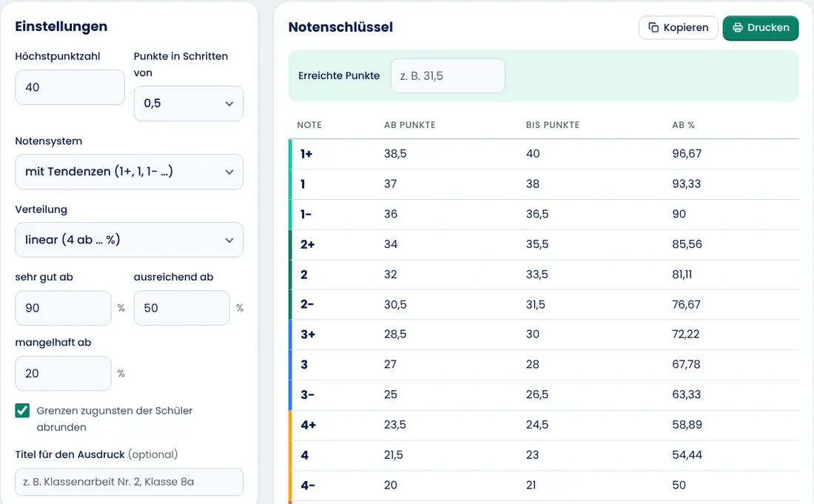Edit the sehr gut ab percentage field
Viewport: 814px width, 504px height.
(x=64, y=308)
